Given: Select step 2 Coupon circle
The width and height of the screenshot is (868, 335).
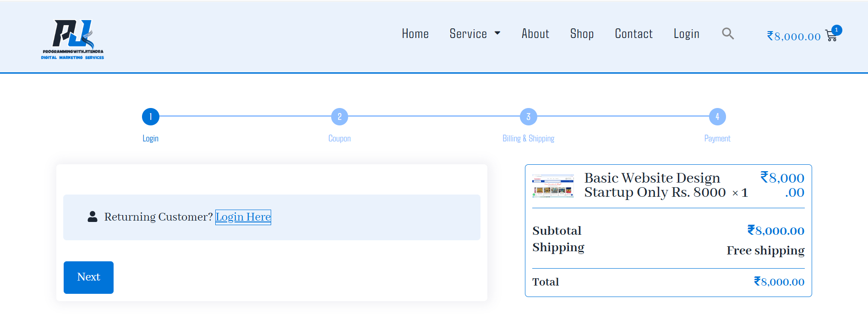Looking at the screenshot, I should (x=339, y=117).
